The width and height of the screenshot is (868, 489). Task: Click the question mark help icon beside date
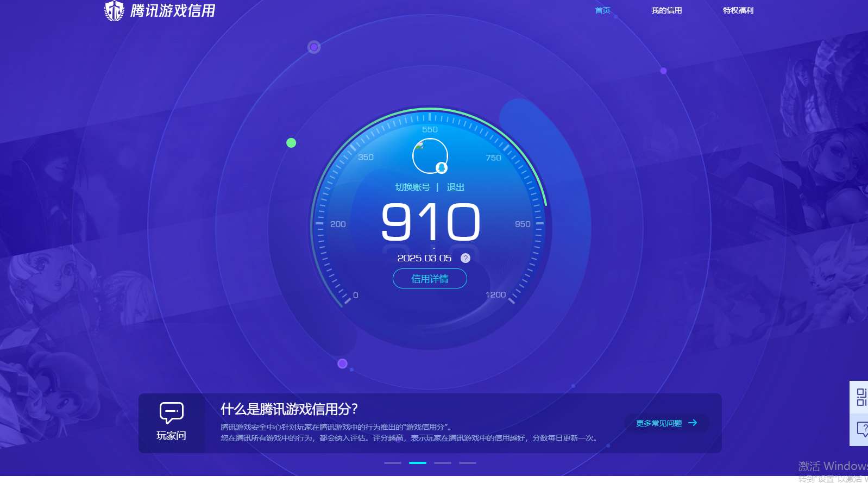pyautogui.click(x=466, y=258)
